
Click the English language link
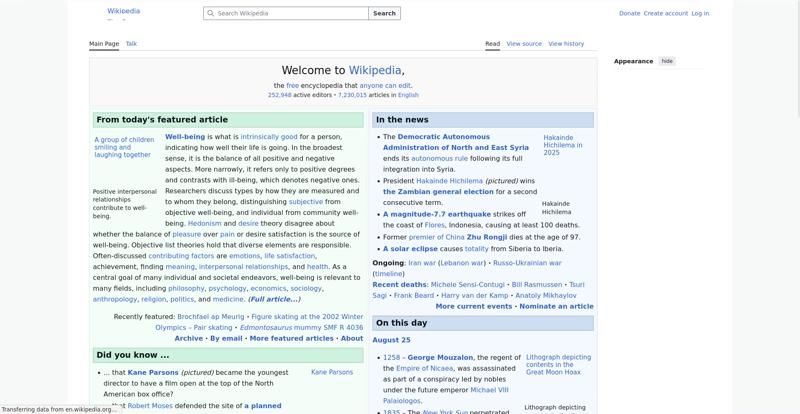click(x=408, y=95)
